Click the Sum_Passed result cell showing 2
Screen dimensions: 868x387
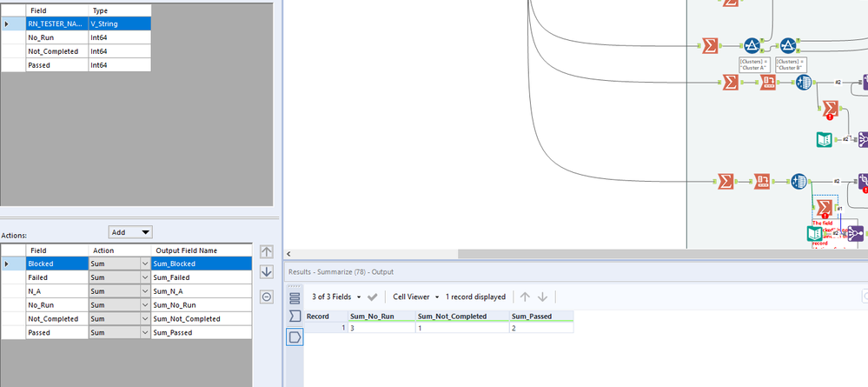point(541,328)
